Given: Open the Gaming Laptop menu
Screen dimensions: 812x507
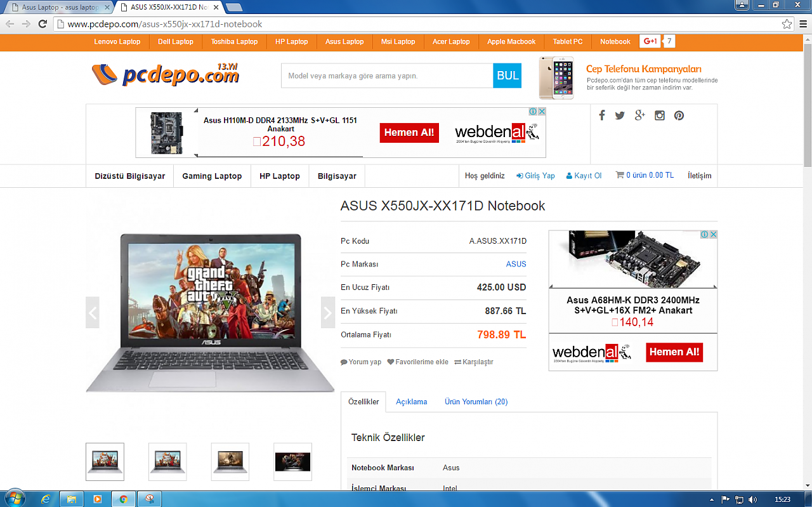Looking at the screenshot, I should pos(212,176).
